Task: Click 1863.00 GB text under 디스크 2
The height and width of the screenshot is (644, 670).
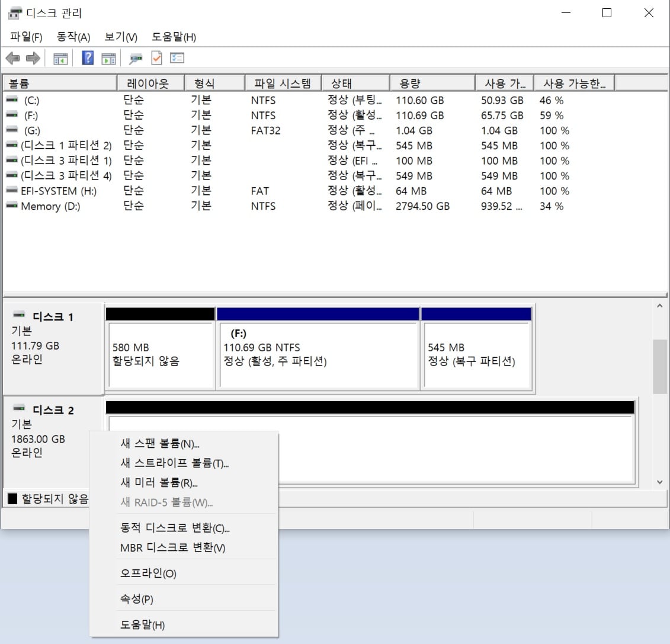Action: click(x=38, y=439)
